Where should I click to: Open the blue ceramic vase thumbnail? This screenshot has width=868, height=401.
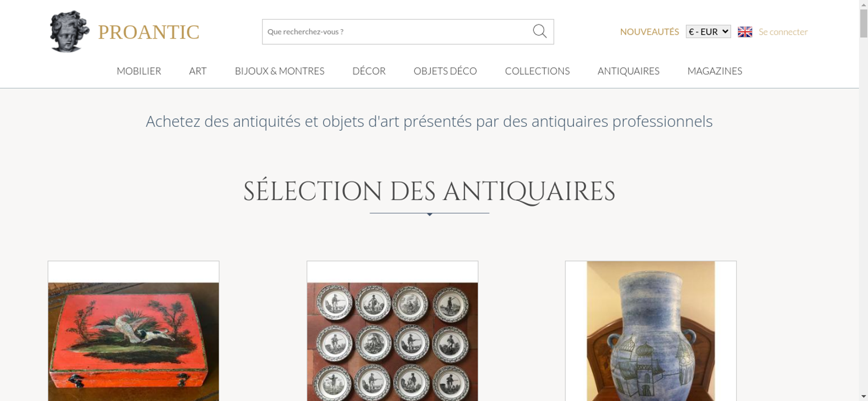pyautogui.click(x=651, y=331)
